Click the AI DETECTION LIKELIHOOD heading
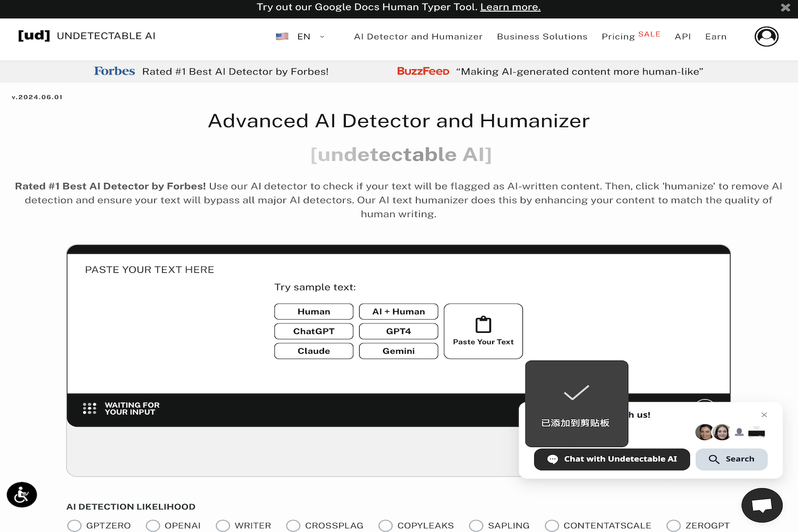This screenshot has height=532, width=798. pos(131,506)
